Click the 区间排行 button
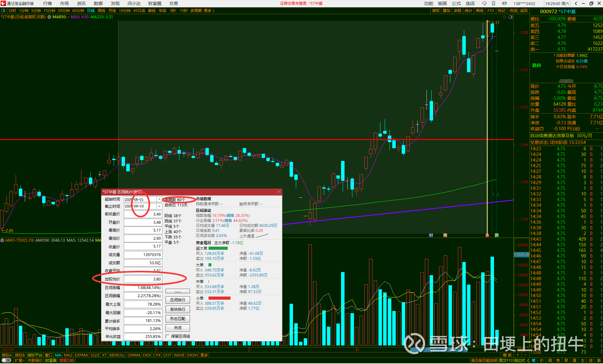603x364 pixels. (x=178, y=300)
